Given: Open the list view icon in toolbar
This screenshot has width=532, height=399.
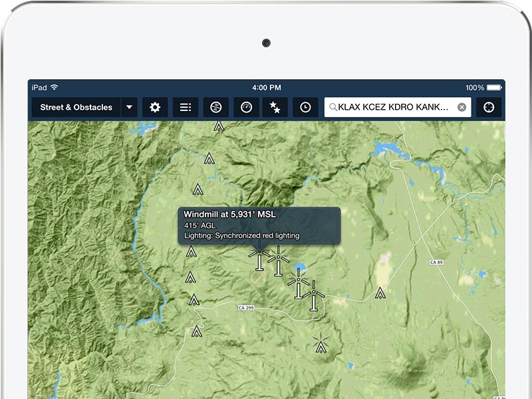Looking at the screenshot, I should (x=186, y=107).
